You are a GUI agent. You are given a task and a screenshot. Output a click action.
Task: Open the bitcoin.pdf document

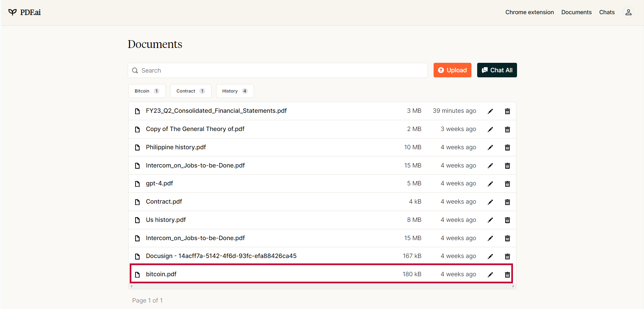[161, 274]
